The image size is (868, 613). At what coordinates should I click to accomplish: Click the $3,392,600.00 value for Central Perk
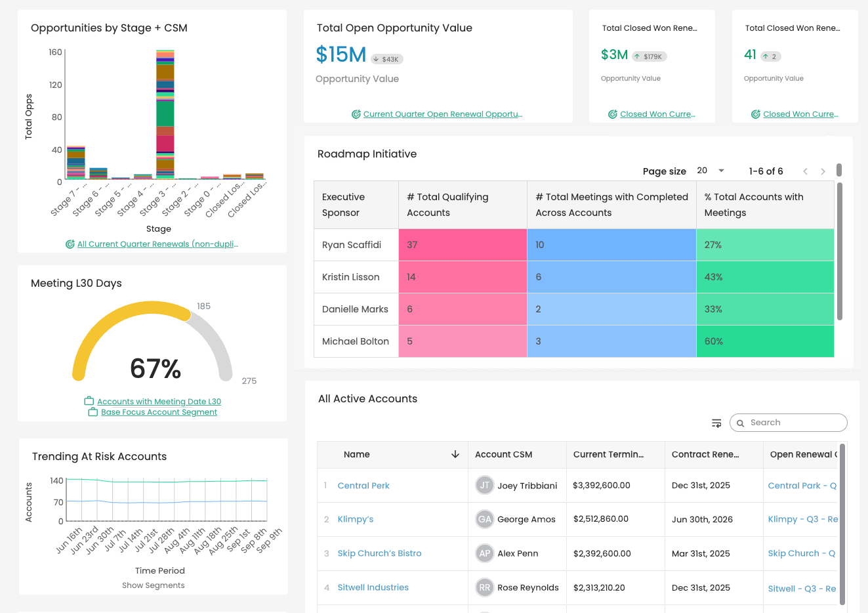pyautogui.click(x=602, y=486)
